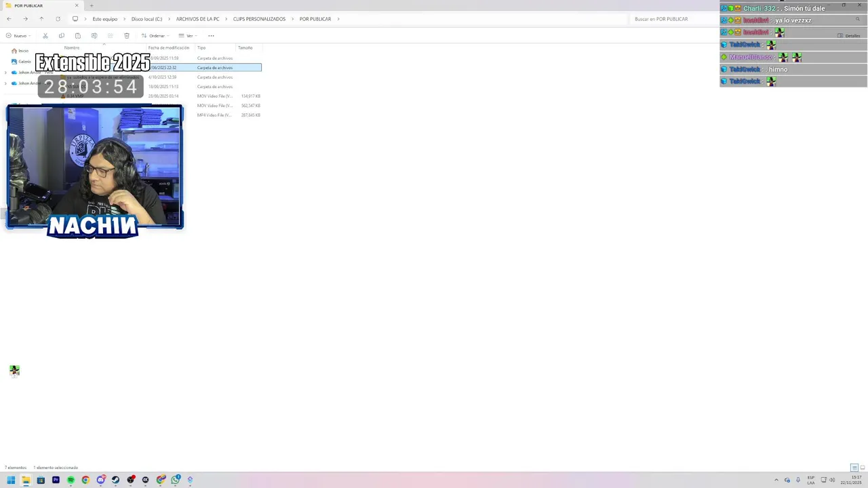This screenshot has width=868, height=488.
Task: Select the MOV file sized 134,917 KB
Action: click(x=161, y=96)
